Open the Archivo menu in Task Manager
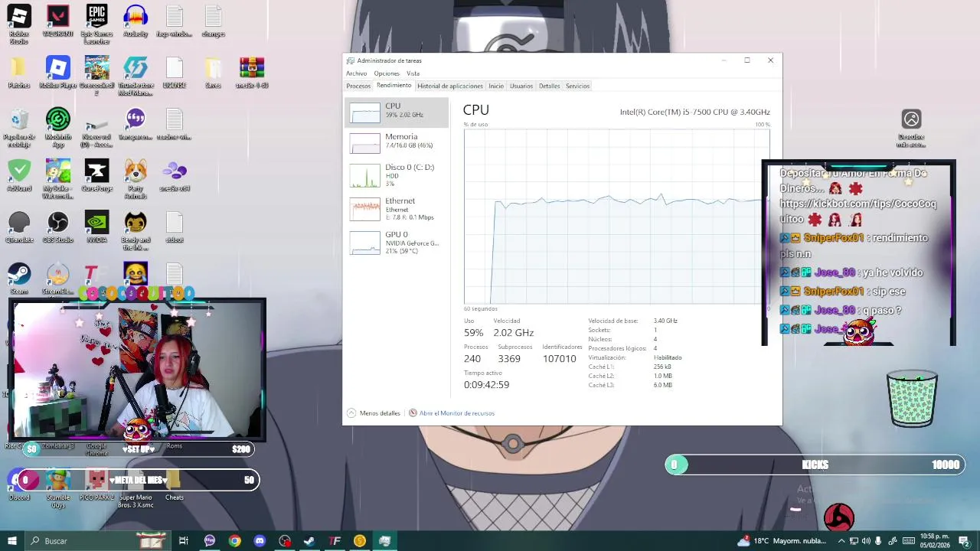 point(356,73)
